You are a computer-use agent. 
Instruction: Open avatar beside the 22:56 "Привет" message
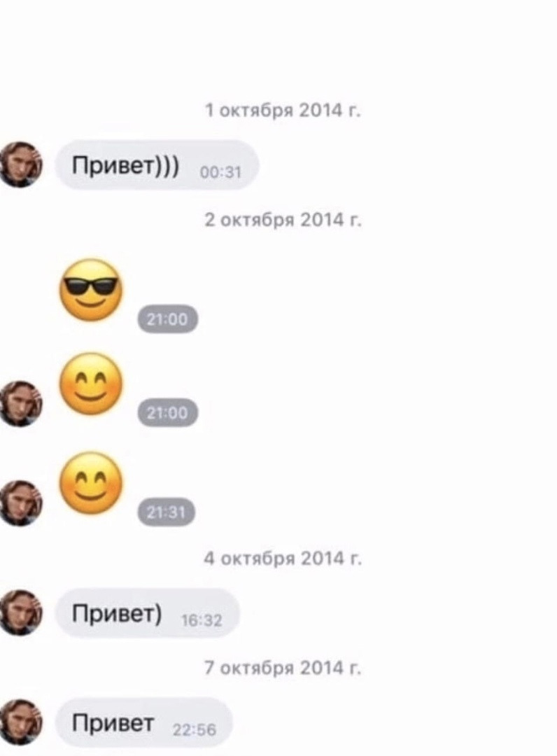click(20, 722)
